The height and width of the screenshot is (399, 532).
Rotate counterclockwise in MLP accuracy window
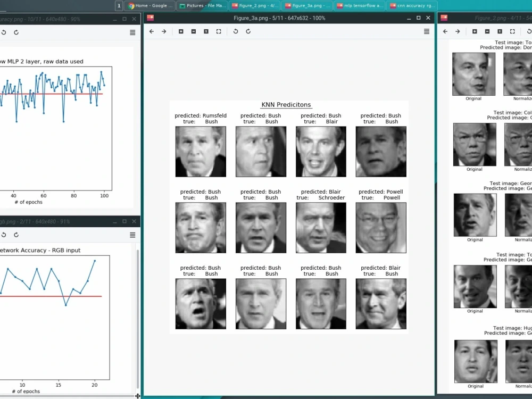(x=4, y=32)
